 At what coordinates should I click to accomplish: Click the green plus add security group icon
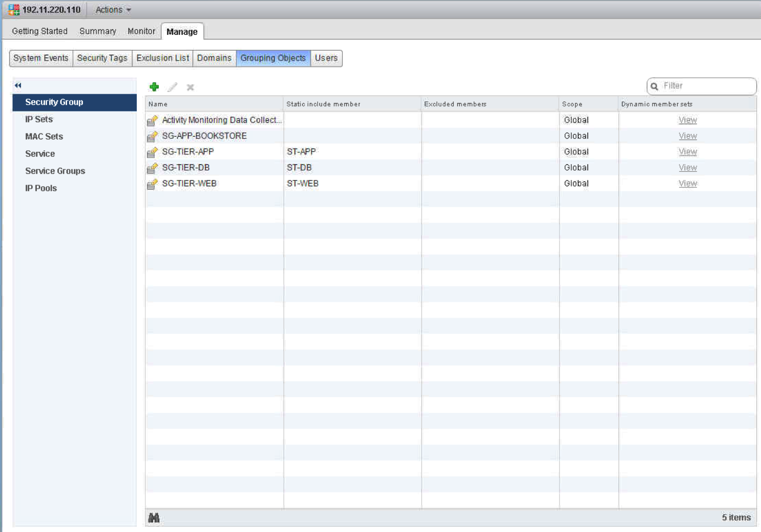click(x=154, y=87)
